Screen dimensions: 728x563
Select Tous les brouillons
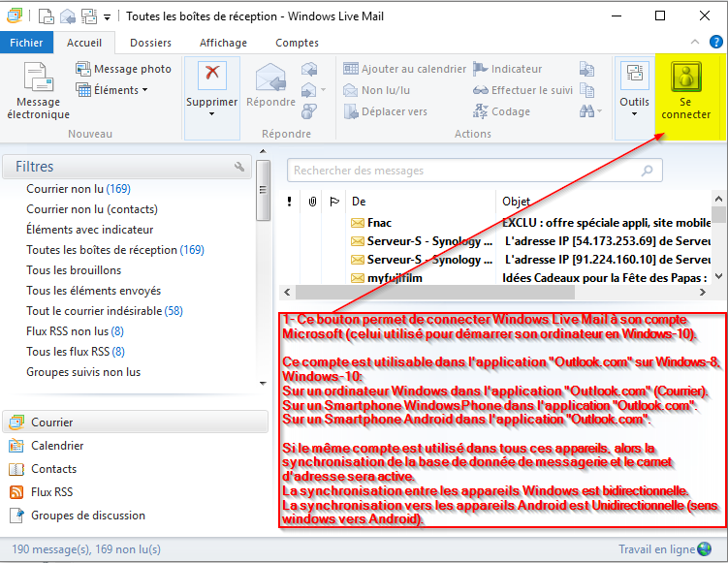[x=74, y=270]
